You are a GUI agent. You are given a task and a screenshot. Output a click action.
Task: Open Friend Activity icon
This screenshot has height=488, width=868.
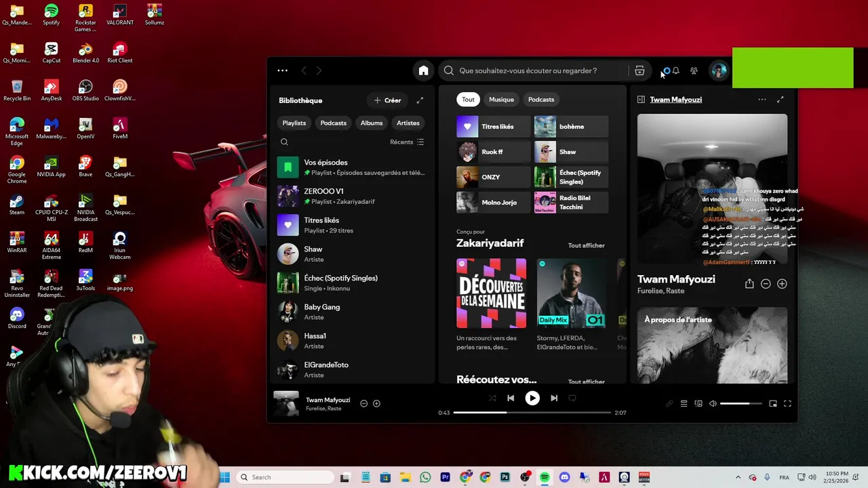click(694, 70)
